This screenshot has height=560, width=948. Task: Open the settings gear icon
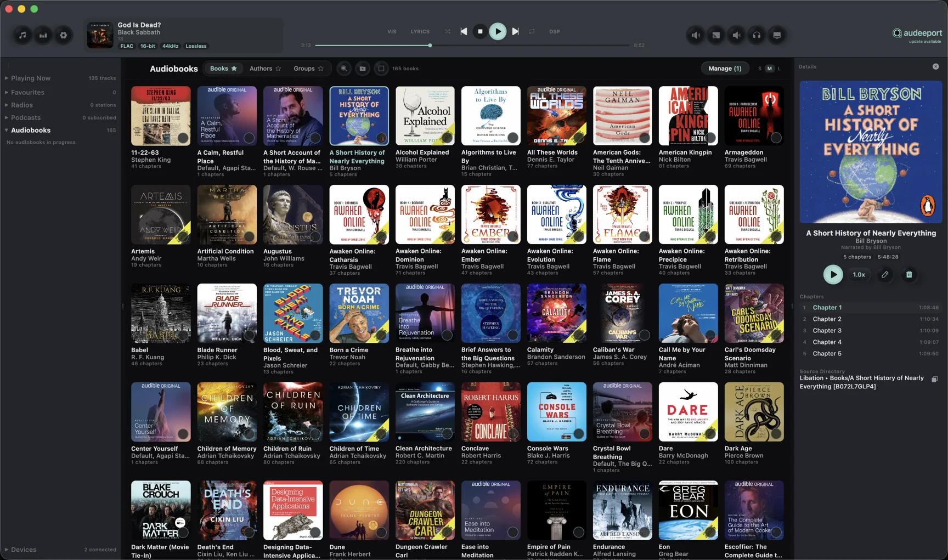point(64,35)
